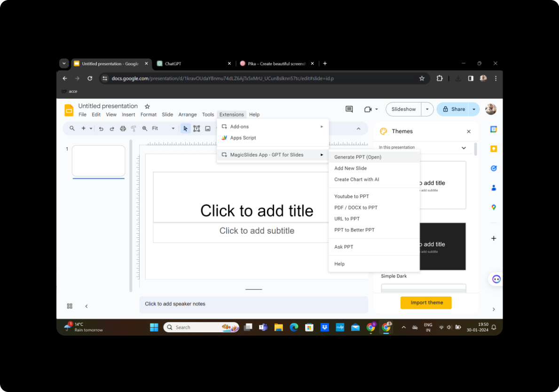Open MagicSlides Help entry
This screenshot has height=392, width=559.
[374, 264]
